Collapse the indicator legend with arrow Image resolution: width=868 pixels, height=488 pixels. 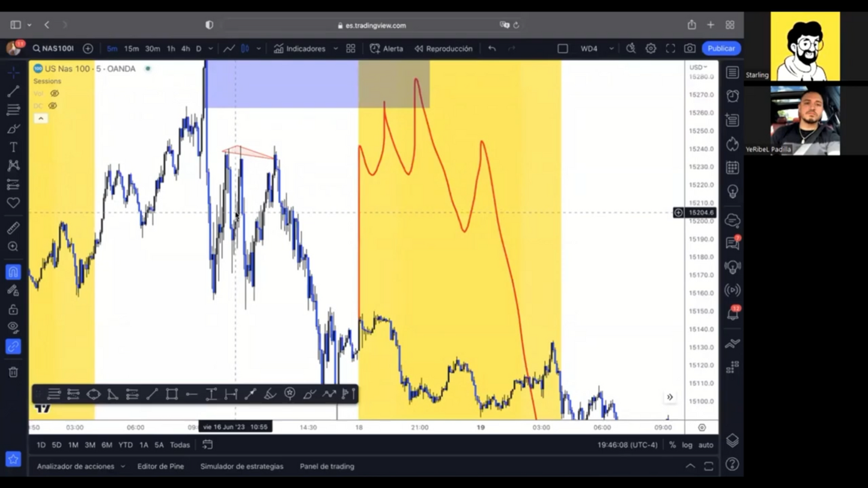tap(40, 118)
